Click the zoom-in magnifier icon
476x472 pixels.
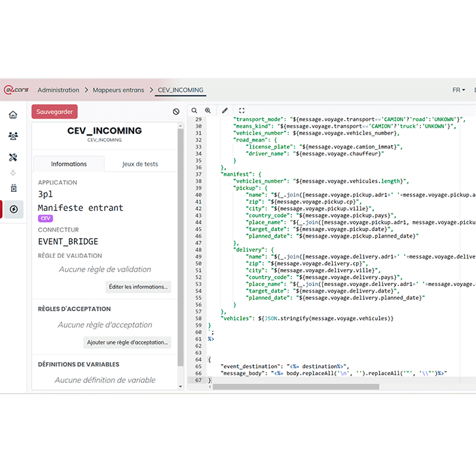point(208,111)
